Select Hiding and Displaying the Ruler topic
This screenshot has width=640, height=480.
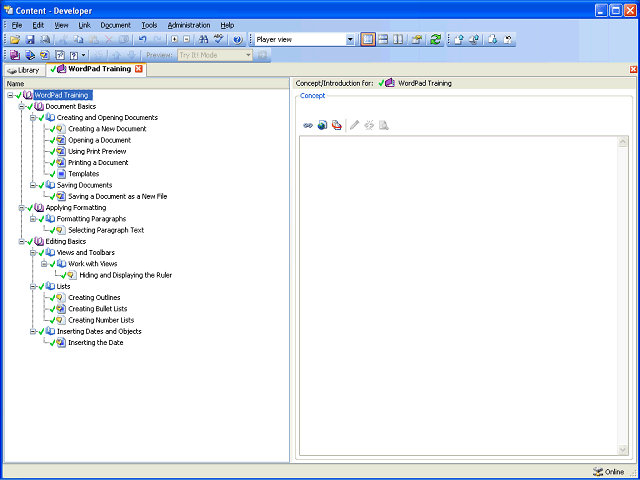126,276
